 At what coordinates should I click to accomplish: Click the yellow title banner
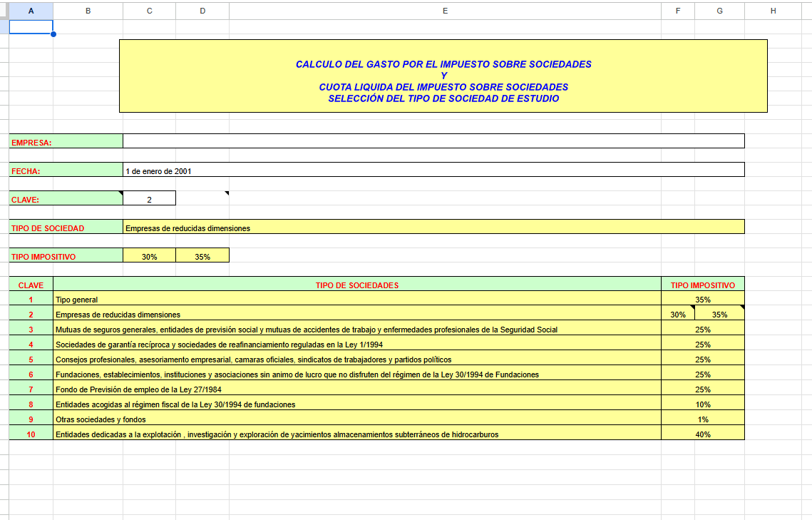click(x=443, y=76)
